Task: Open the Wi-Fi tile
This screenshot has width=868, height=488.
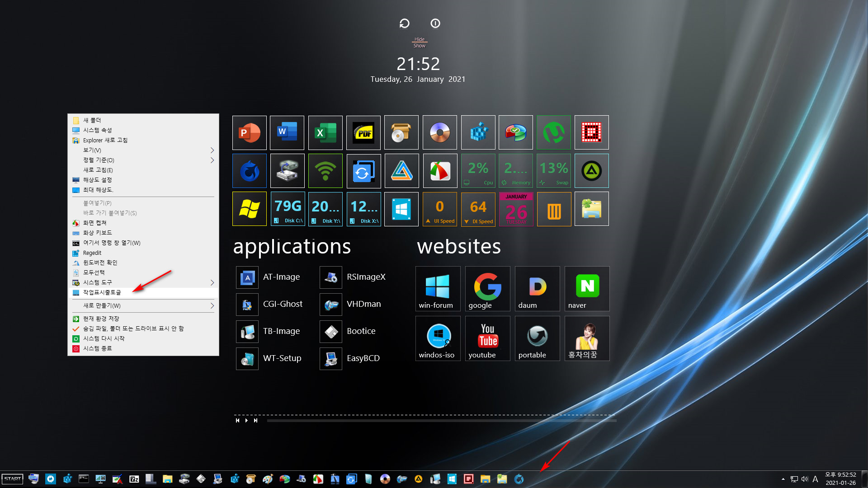Action: point(325,171)
